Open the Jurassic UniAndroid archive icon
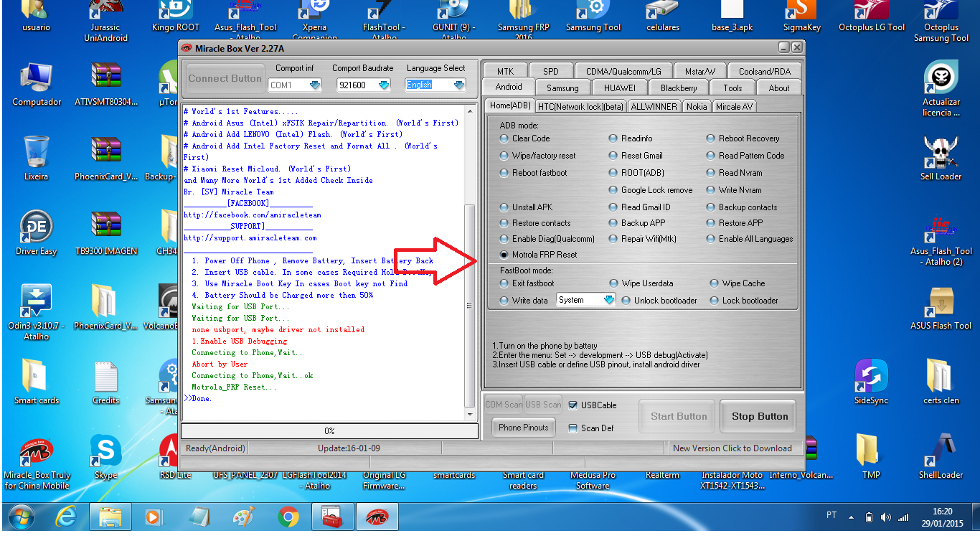The width and height of the screenshot is (980, 551). [105, 22]
